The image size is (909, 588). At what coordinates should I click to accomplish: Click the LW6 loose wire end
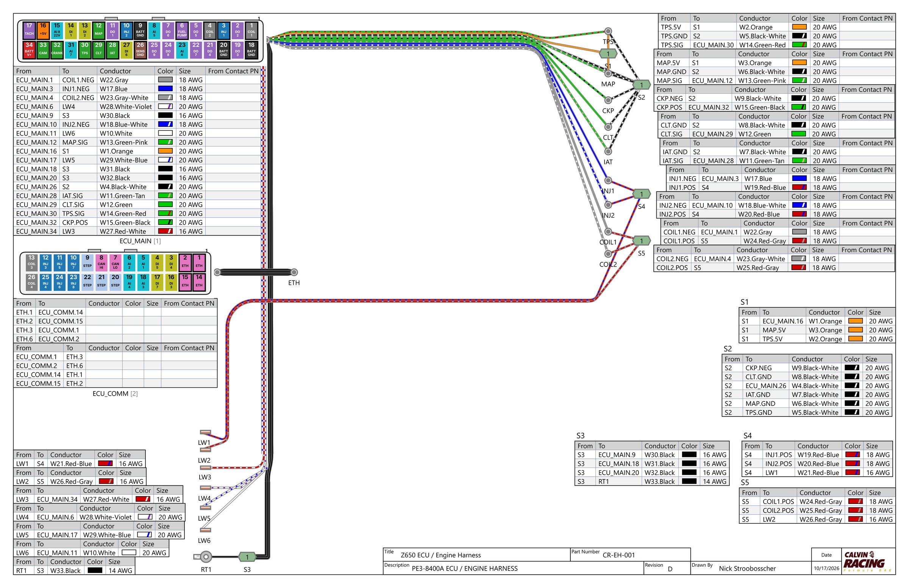coord(206,530)
